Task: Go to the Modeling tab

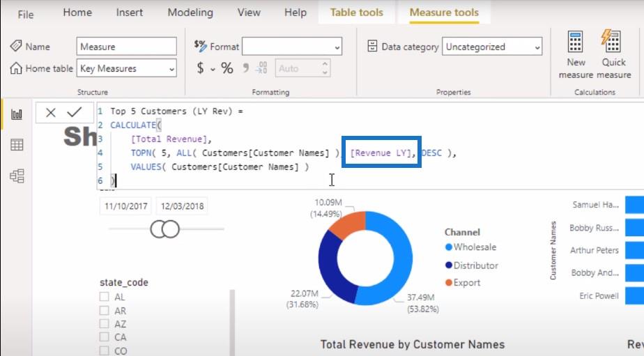Action: tap(190, 13)
